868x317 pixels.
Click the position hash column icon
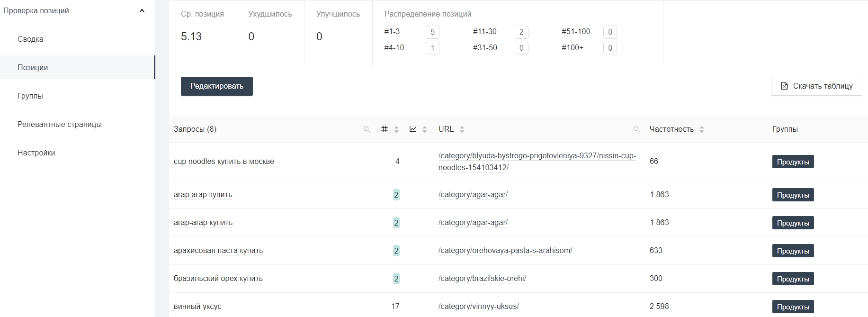pyautogui.click(x=385, y=129)
